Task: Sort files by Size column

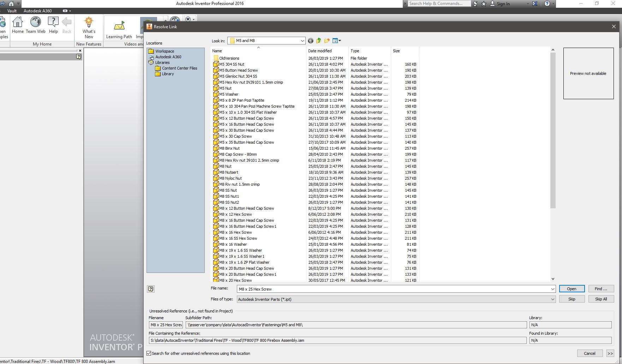Action: (405, 51)
